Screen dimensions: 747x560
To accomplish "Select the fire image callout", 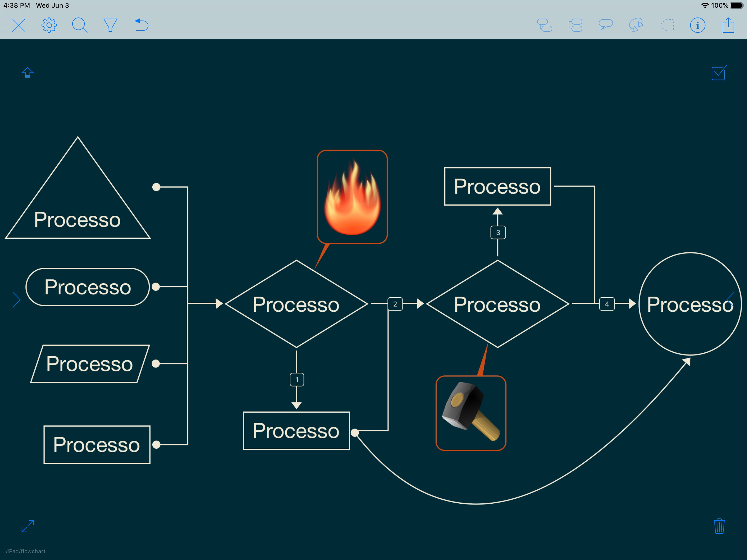I will pos(352,197).
